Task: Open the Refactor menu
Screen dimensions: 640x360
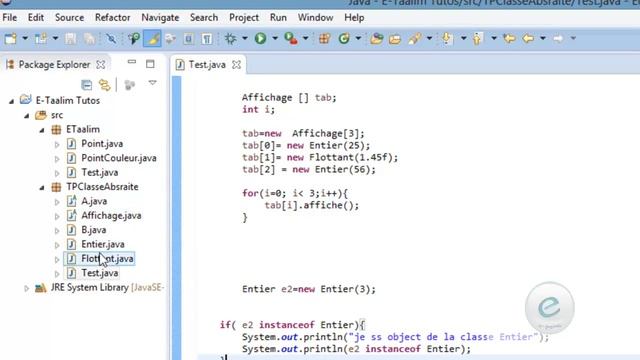Action: click(112, 18)
